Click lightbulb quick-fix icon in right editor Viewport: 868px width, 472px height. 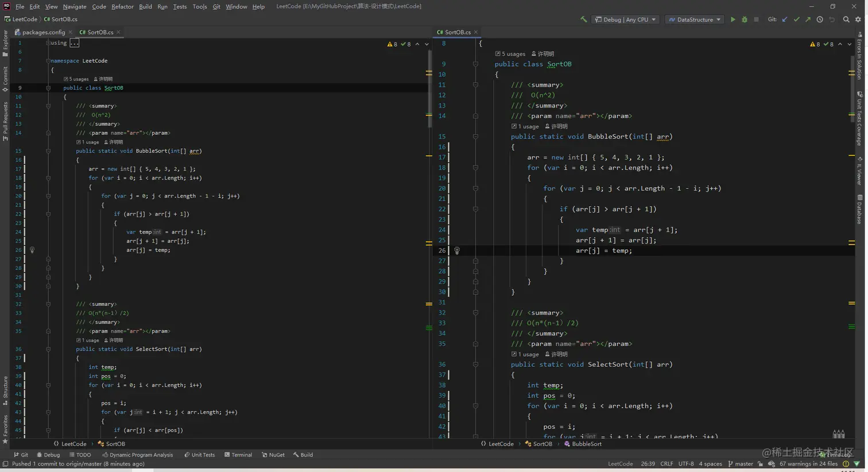457,250
